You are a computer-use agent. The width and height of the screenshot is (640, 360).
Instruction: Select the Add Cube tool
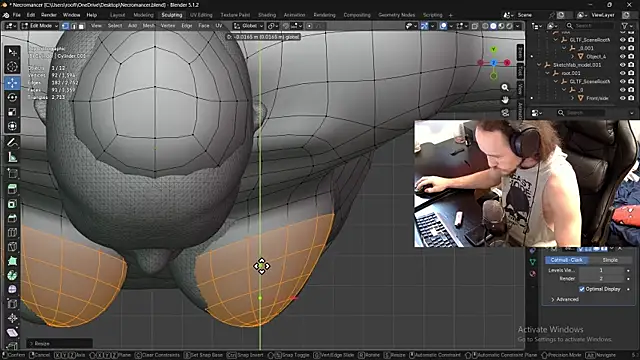tap(12, 173)
